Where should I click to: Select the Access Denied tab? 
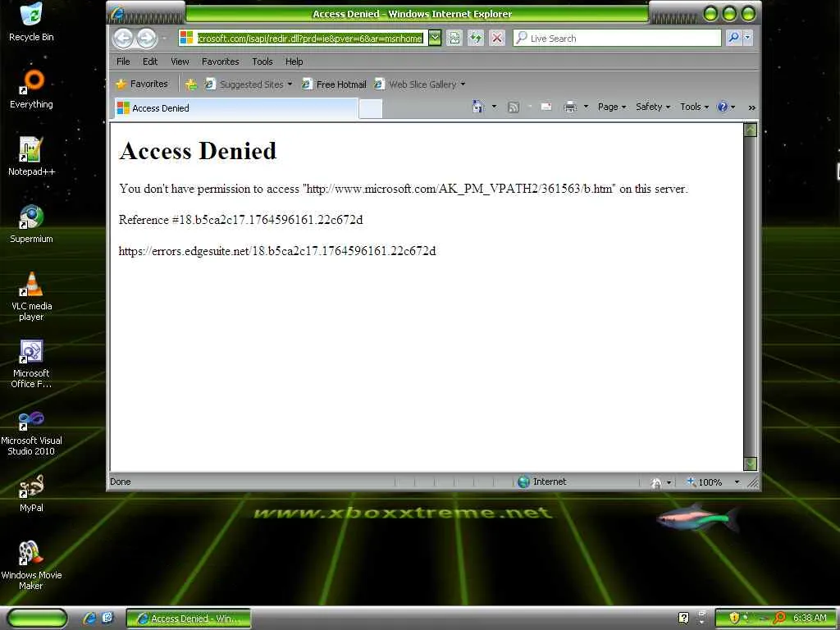[x=235, y=108]
